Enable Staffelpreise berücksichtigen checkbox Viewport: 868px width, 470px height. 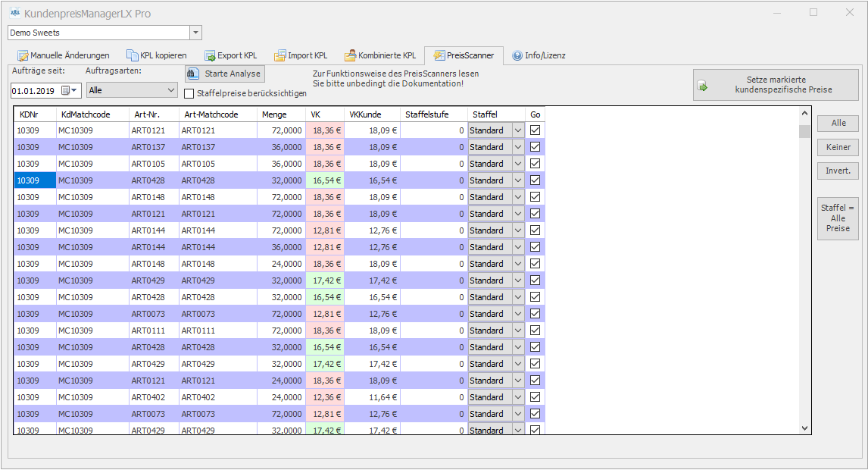pos(190,93)
